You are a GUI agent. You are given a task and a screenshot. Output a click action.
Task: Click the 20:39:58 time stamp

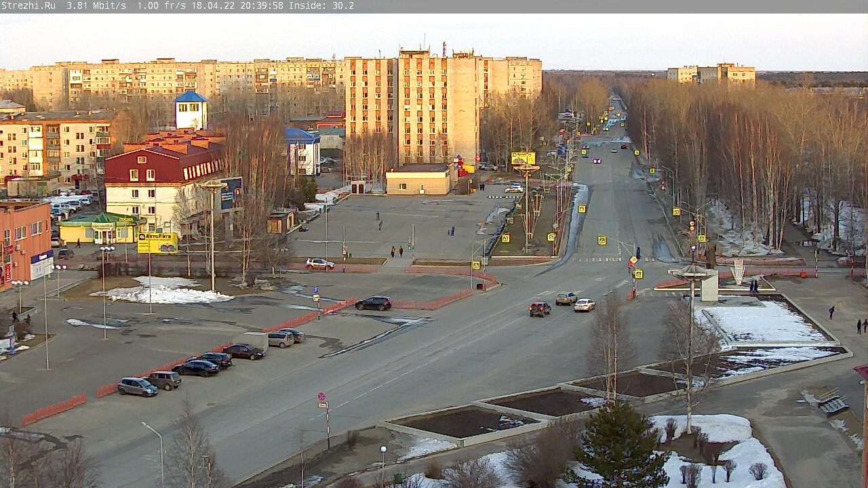click(x=262, y=5)
